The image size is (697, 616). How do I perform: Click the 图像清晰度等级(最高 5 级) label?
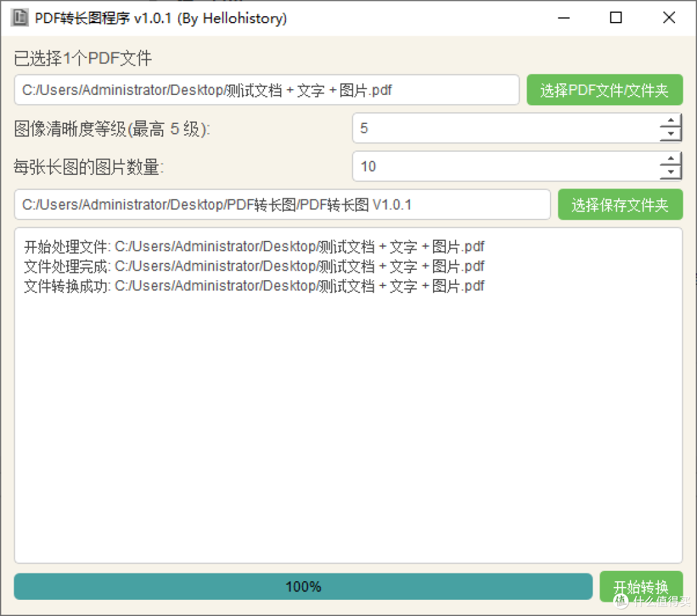coord(112,129)
